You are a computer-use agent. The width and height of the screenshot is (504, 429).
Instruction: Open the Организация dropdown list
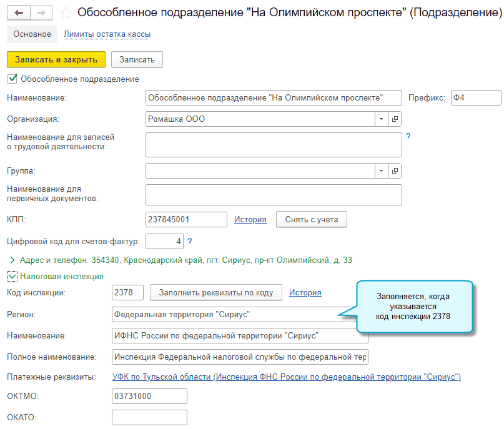point(382,119)
